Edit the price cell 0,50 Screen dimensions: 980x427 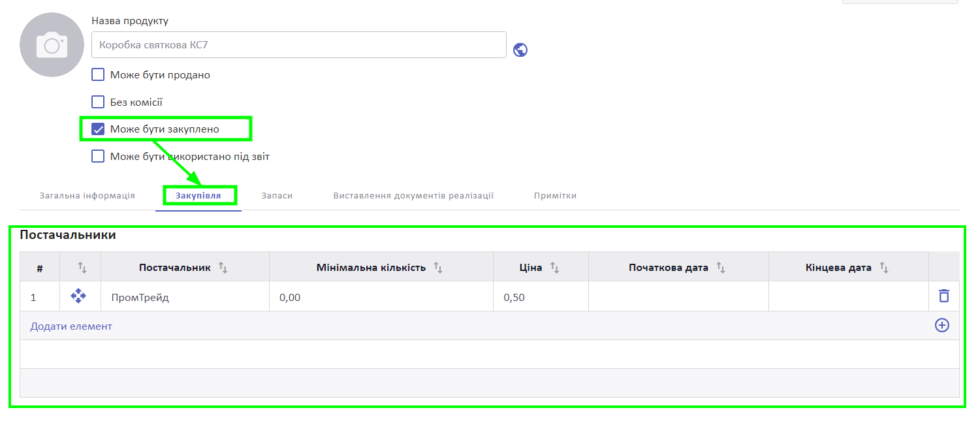tap(539, 297)
